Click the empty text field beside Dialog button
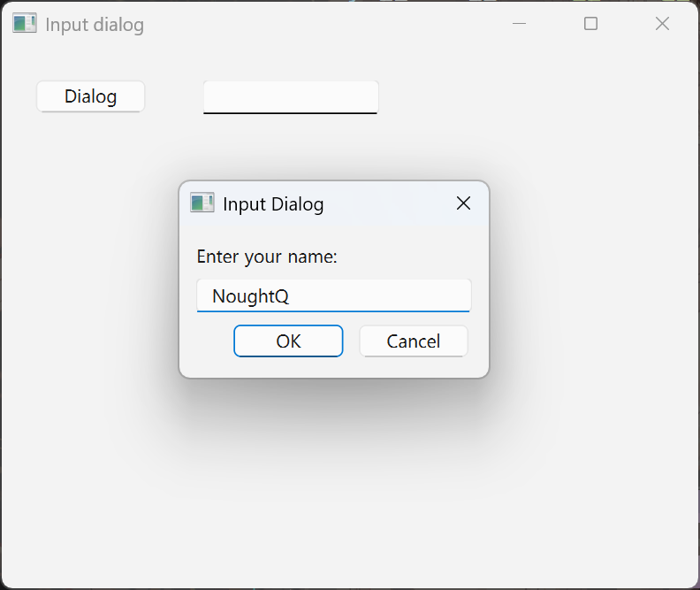Viewport: 700px width, 590px height. click(290, 96)
